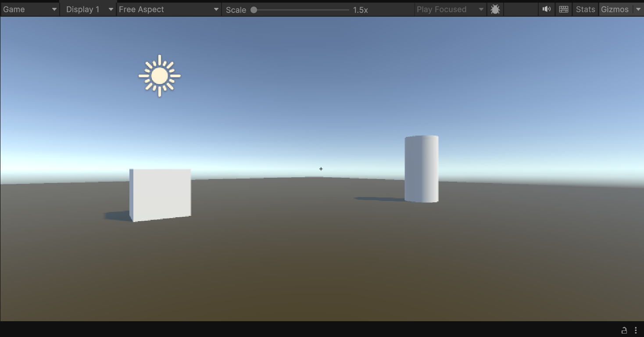Expand the Gizmos options arrow

coord(638,9)
